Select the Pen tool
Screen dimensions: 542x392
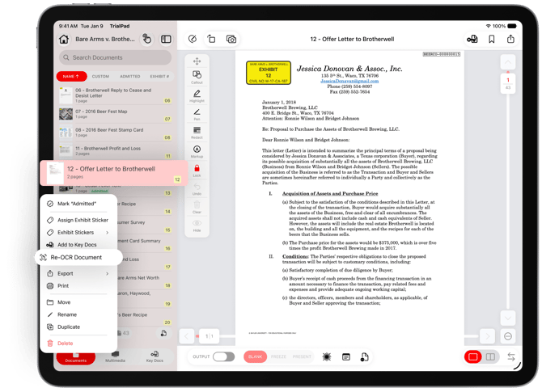pos(197,114)
